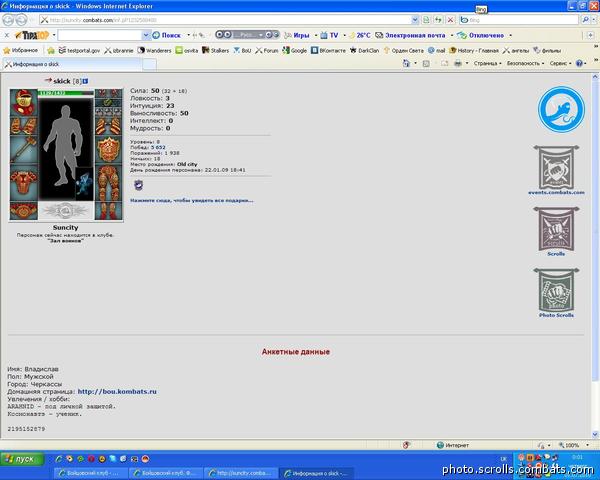The height and width of the screenshot is (480, 600).
Task: Click link to view all gifts
Action: 192,200
